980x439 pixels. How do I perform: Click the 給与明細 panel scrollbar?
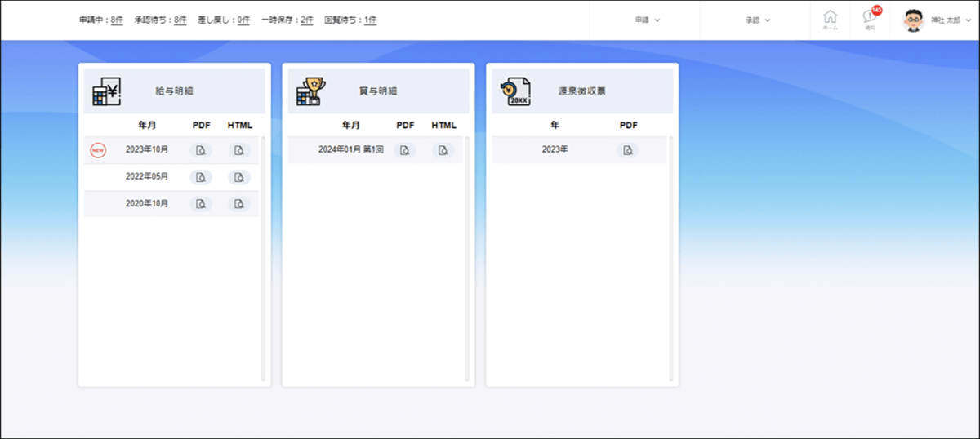point(263,259)
